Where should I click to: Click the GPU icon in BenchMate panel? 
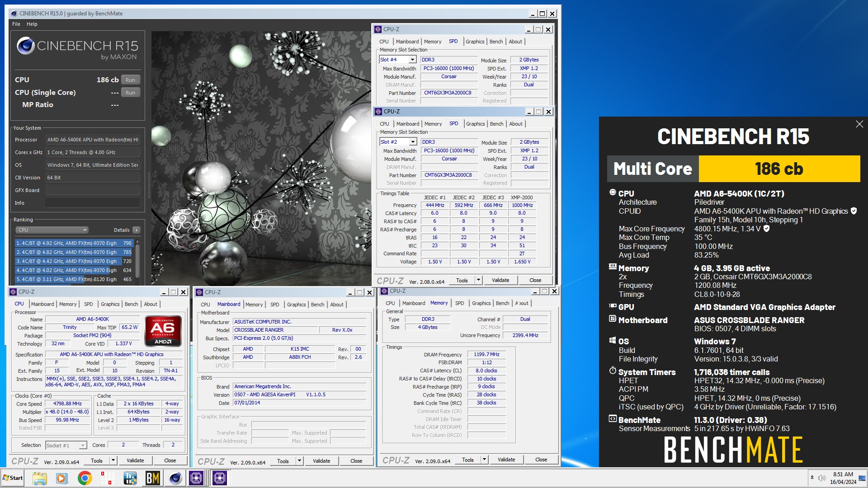click(x=613, y=306)
